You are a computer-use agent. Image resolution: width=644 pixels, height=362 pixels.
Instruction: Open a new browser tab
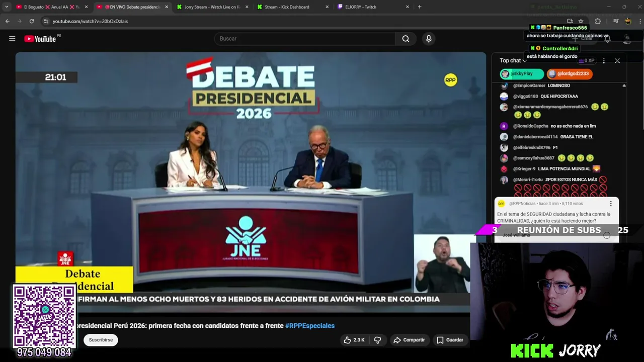pyautogui.click(x=420, y=7)
